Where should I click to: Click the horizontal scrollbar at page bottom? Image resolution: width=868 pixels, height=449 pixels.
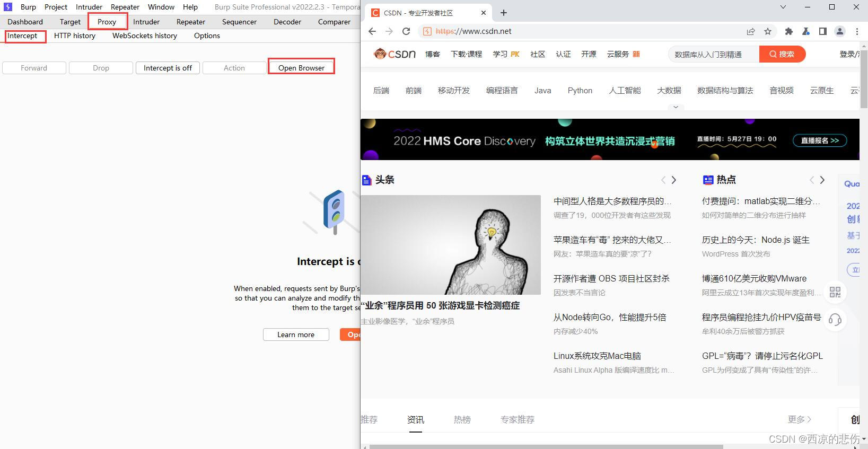click(x=546, y=446)
